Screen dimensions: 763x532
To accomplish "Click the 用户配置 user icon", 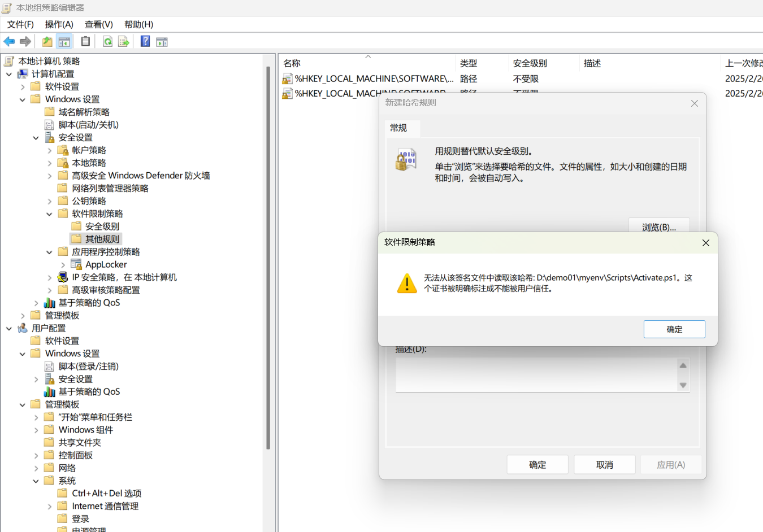I will [23, 328].
